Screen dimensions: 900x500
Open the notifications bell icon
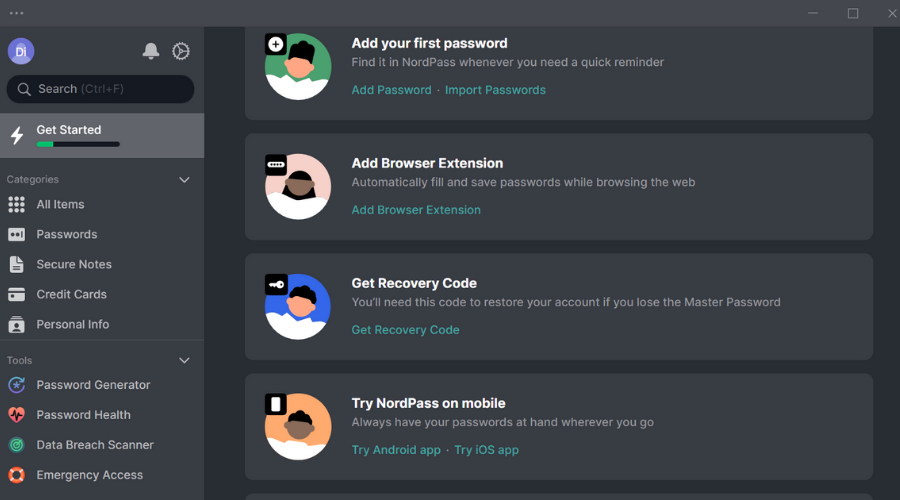151,51
